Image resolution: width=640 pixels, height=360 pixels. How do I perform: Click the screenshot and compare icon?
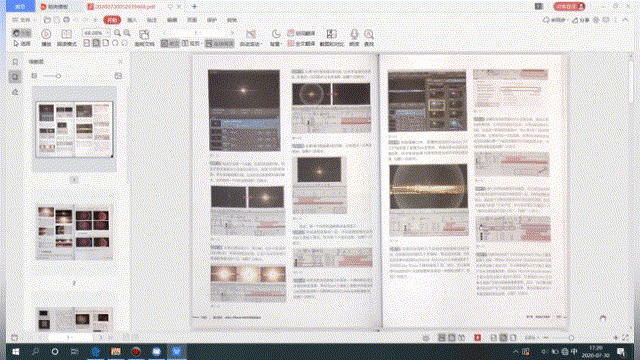point(331,34)
